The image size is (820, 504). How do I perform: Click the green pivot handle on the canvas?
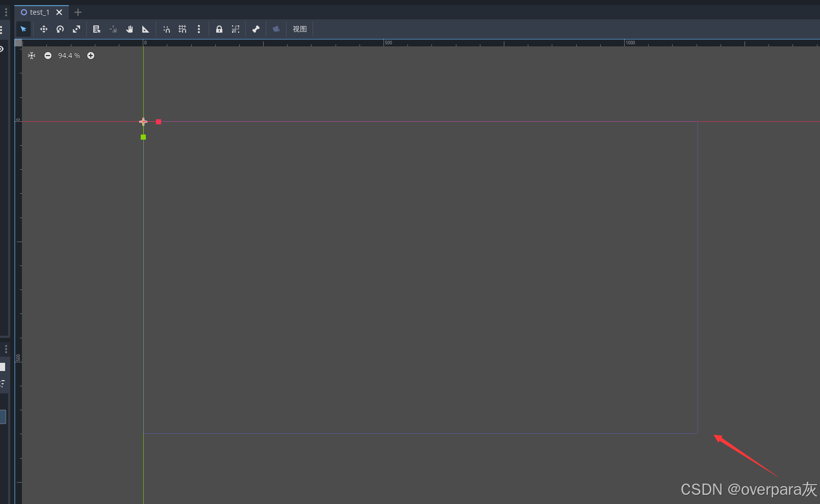tap(143, 137)
